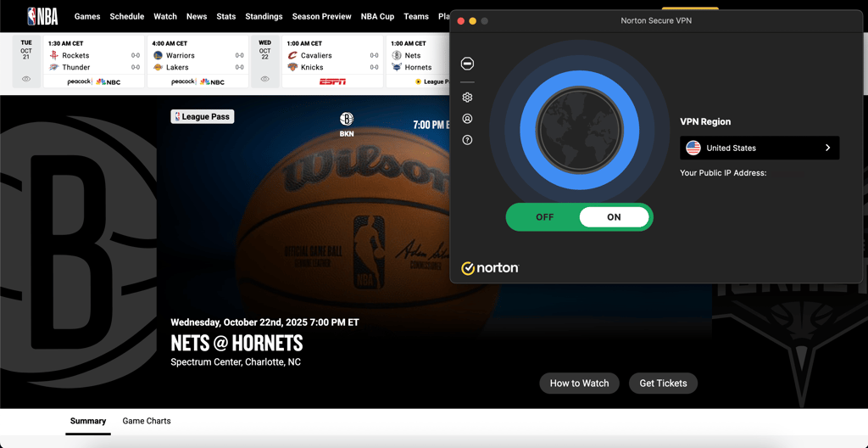This screenshot has width=868, height=448.
Task: Open the VPN Region United States selector
Action: (759, 148)
